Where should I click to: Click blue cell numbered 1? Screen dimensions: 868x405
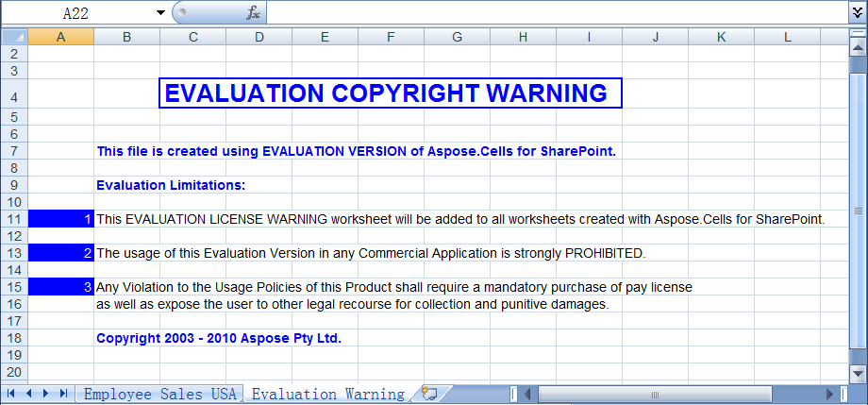61,219
